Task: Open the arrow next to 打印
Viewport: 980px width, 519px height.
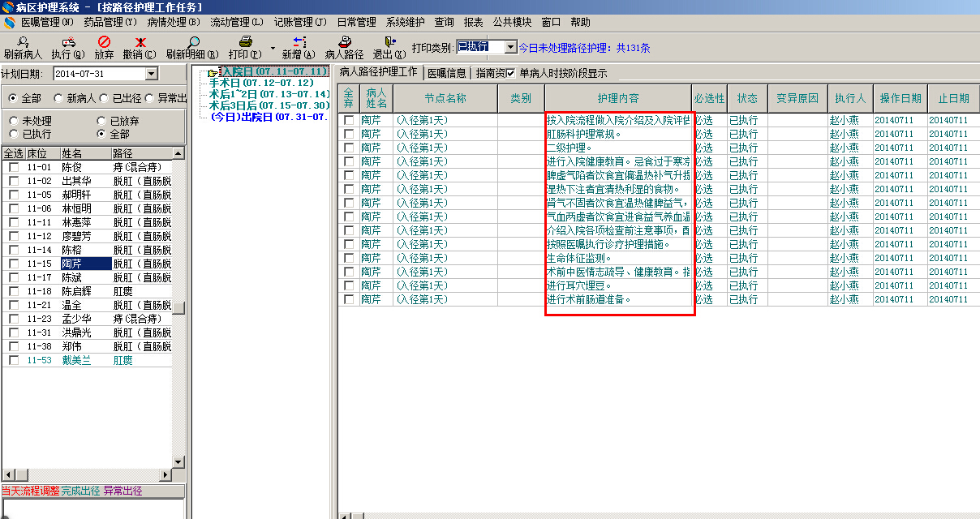Action: (273, 47)
